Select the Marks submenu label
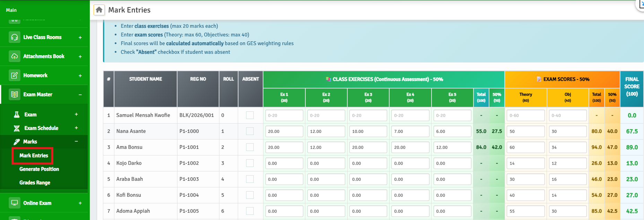 [x=30, y=142]
